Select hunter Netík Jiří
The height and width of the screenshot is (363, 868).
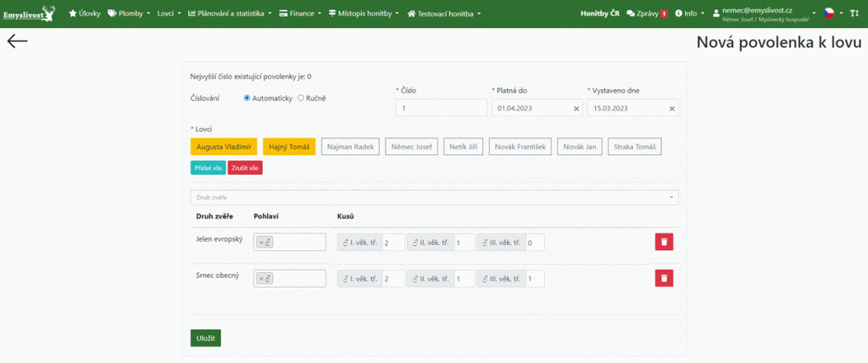coord(464,147)
